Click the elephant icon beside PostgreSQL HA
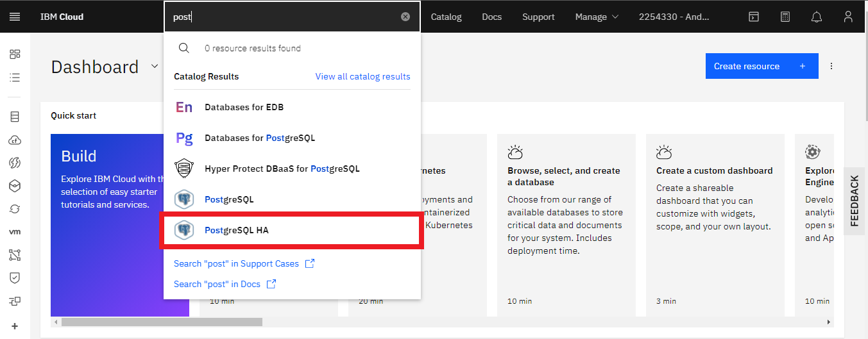This screenshot has height=339, width=868. [x=184, y=230]
